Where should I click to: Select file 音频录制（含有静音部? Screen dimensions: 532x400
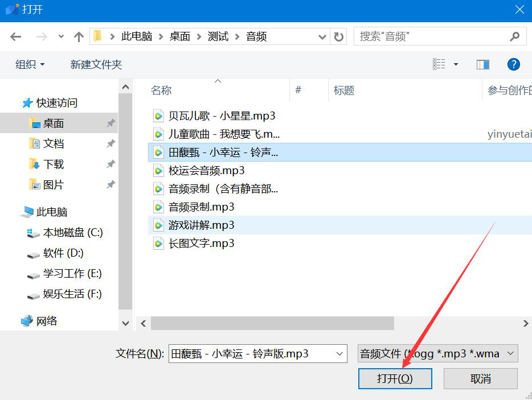tap(223, 188)
